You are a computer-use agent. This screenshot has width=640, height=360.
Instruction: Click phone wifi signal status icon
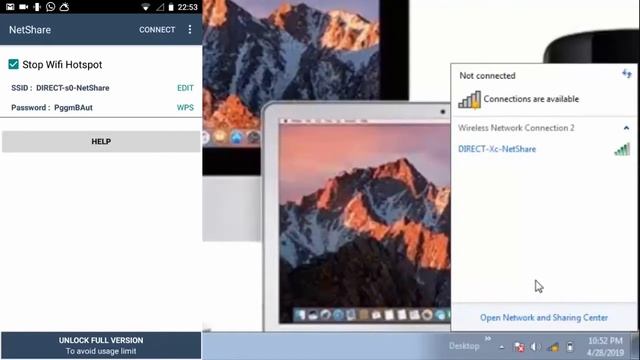(145, 7)
